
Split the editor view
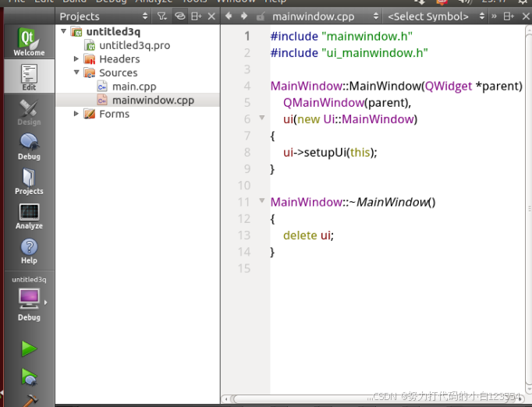coord(509,16)
